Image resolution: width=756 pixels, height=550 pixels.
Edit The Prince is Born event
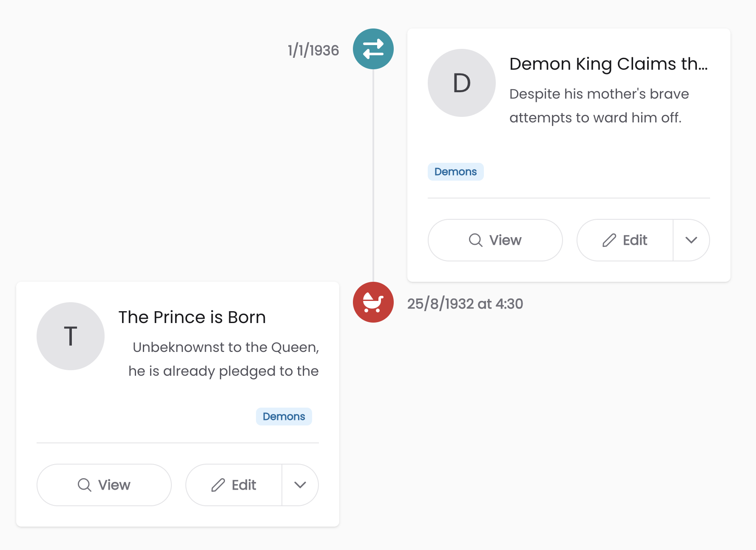[234, 485]
